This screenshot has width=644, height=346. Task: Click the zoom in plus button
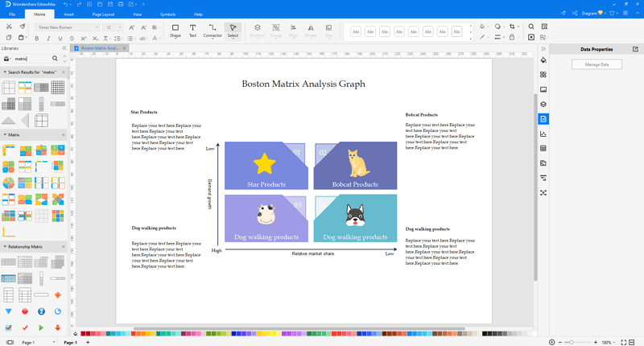(x=596, y=342)
